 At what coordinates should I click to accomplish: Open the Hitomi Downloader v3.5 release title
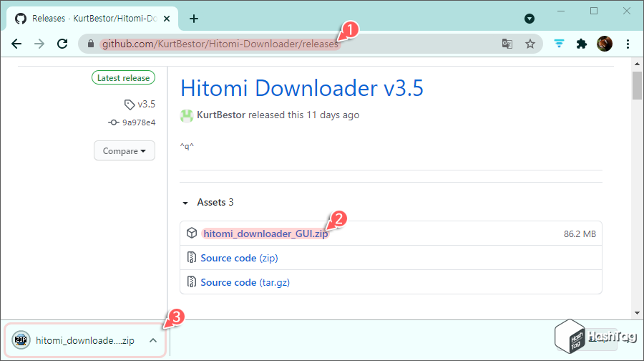[x=302, y=88]
